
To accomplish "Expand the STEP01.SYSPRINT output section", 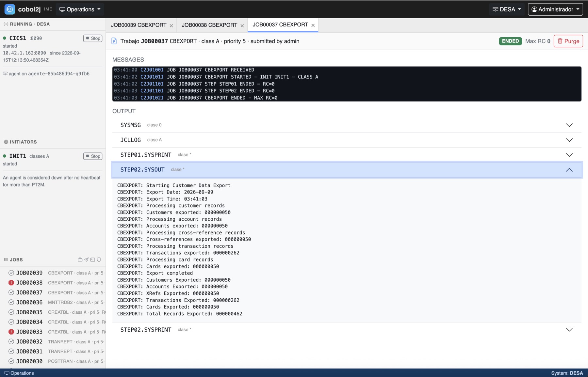I will pyautogui.click(x=347, y=155).
